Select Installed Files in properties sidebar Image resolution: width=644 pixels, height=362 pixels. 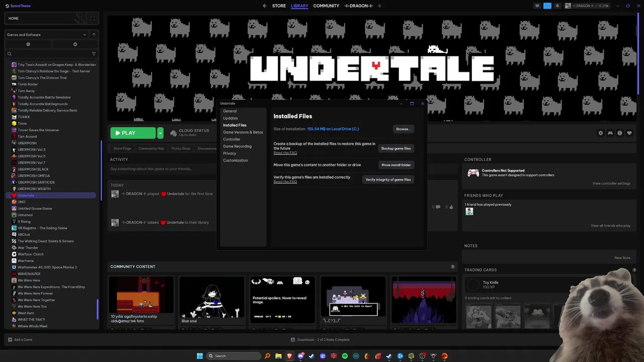pyautogui.click(x=235, y=125)
